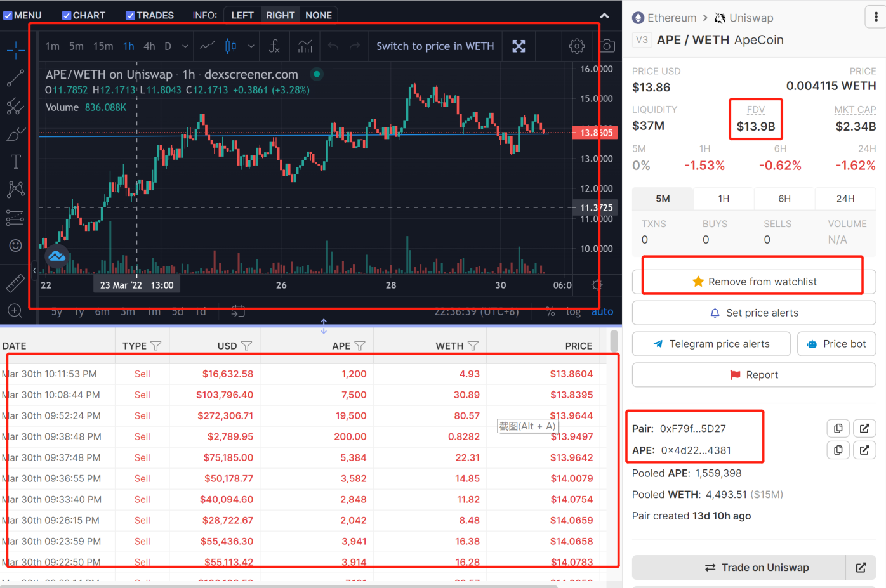Toggle fullscreen chart mode
The width and height of the screenshot is (886, 588).
[x=519, y=46]
